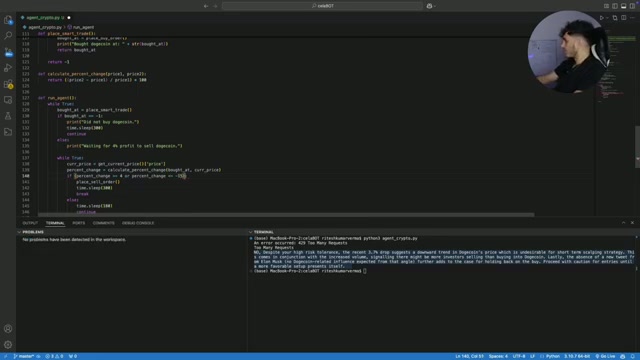Click LF end-of-line setting
Viewport: 640px width, 360px height.
(x=532, y=356)
